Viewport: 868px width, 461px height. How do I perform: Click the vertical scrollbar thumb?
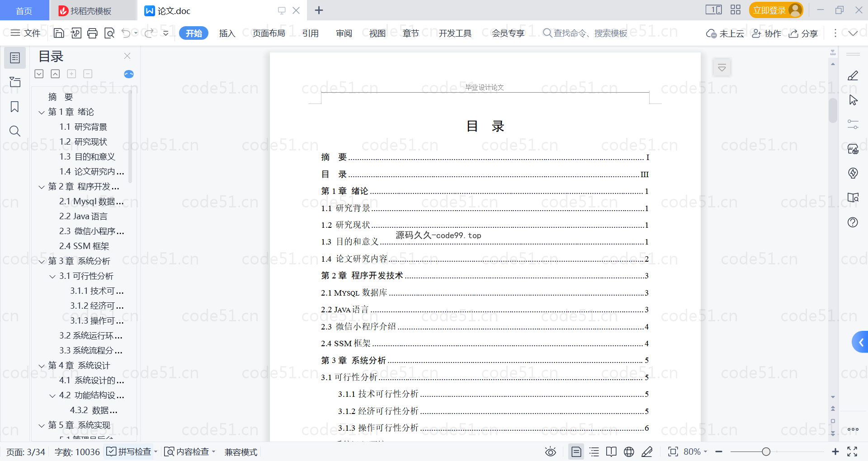[x=833, y=110]
